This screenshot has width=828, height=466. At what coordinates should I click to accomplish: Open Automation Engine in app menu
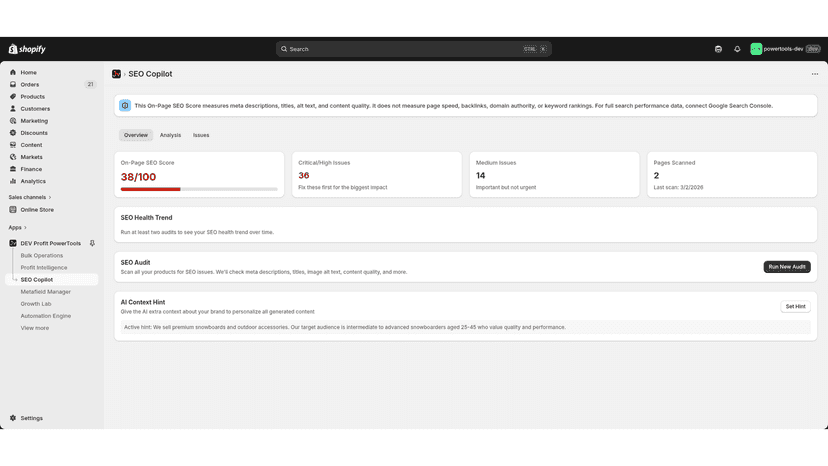[x=45, y=316]
